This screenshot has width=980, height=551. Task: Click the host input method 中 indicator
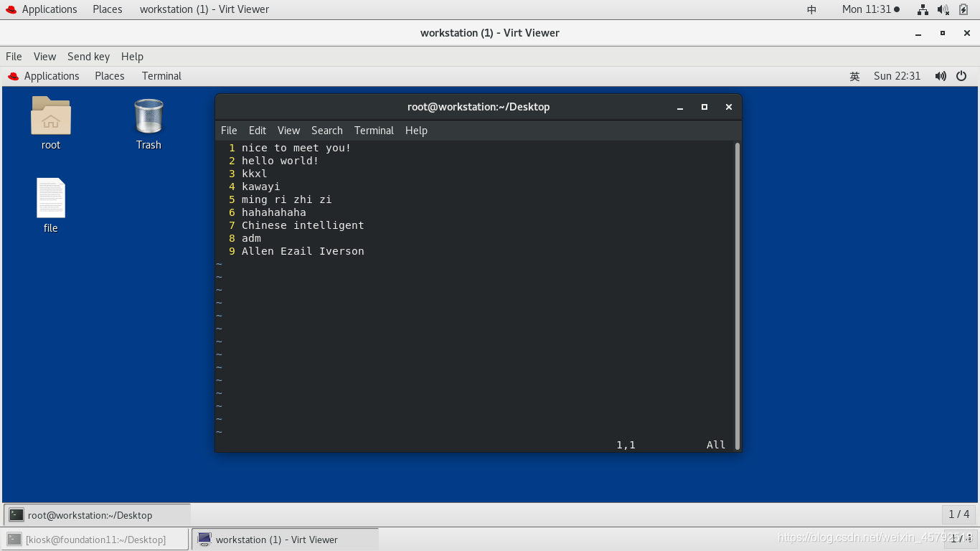click(812, 9)
